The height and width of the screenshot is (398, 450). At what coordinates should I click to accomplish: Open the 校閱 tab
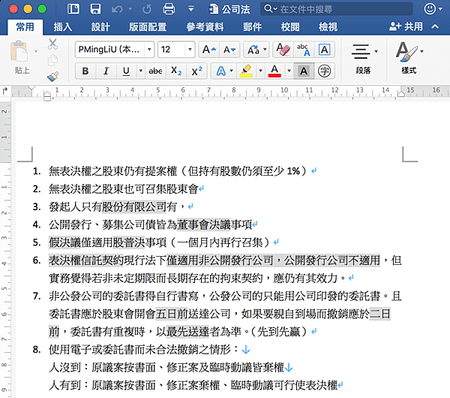click(x=290, y=27)
